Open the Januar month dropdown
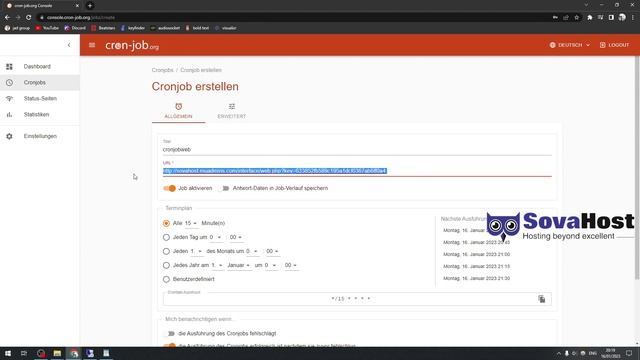 pos(239,265)
